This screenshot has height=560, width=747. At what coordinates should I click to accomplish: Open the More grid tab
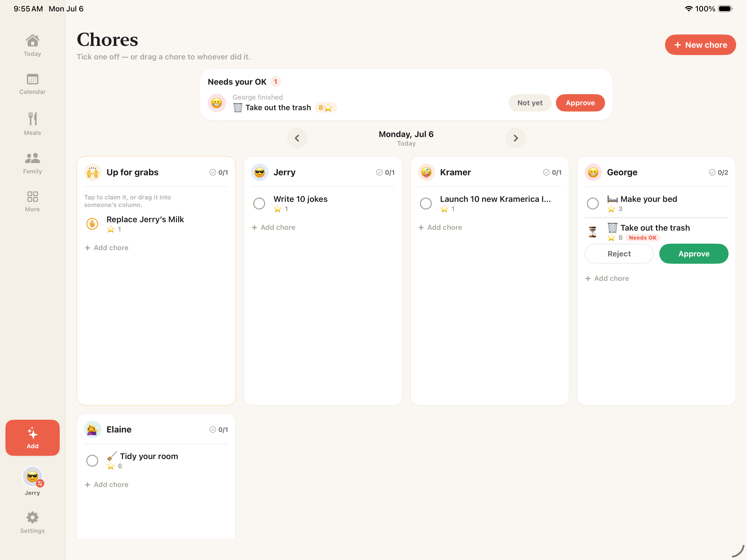(32, 201)
